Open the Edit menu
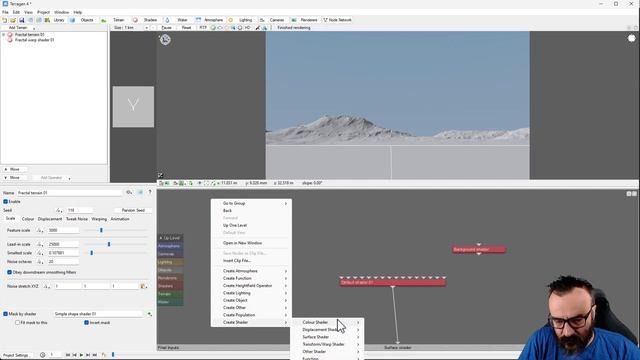This screenshot has width=640, height=360. (16, 12)
